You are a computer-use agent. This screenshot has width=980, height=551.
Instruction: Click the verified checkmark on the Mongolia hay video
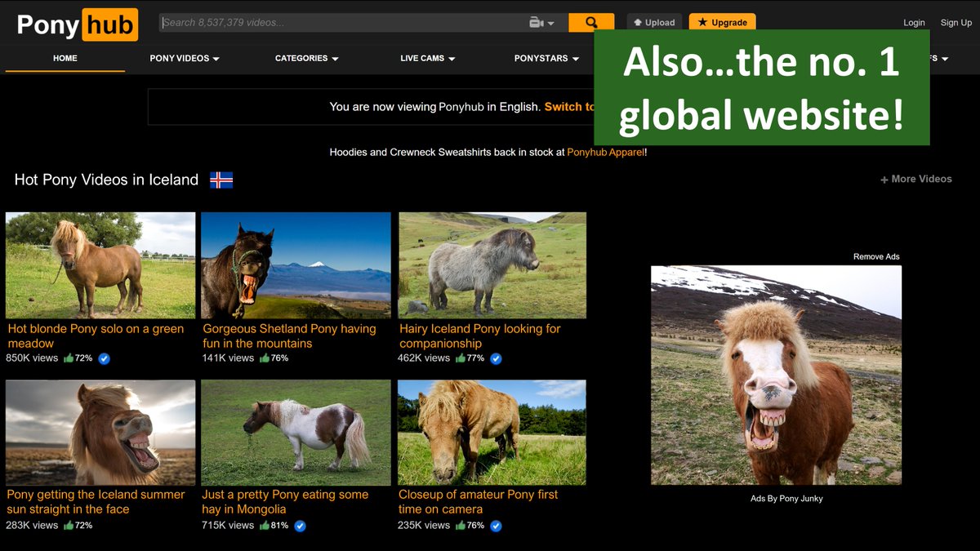(x=299, y=526)
